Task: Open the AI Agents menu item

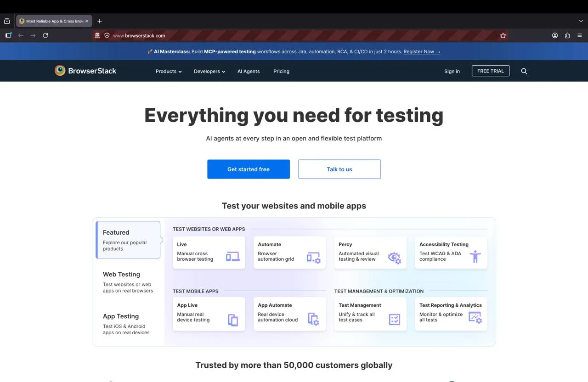Action: tap(249, 71)
